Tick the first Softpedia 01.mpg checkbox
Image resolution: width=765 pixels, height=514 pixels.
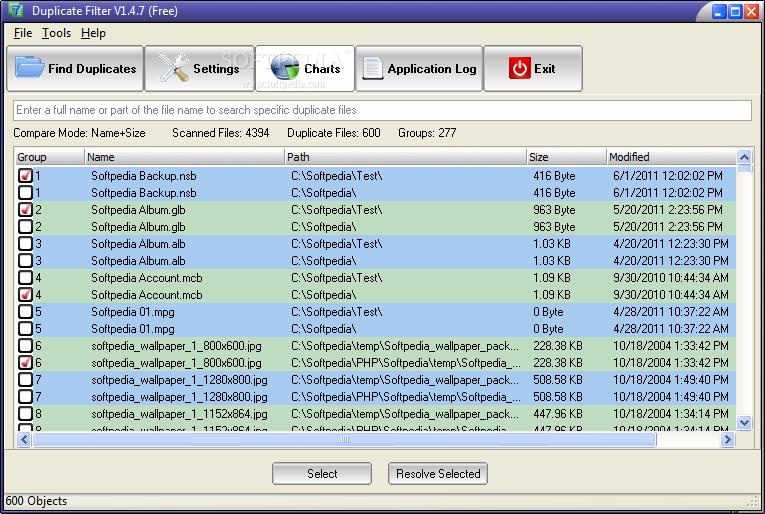25,312
